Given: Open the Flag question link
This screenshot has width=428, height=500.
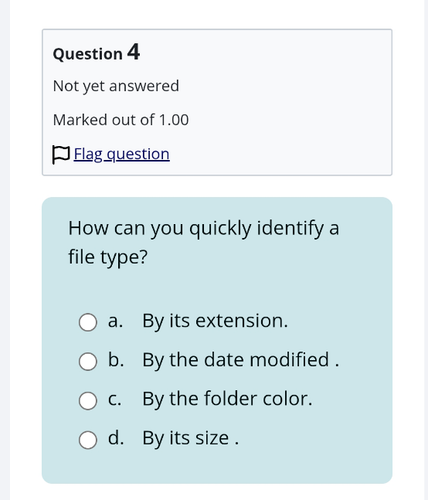Looking at the screenshot, I should click(x=122, y=154).
